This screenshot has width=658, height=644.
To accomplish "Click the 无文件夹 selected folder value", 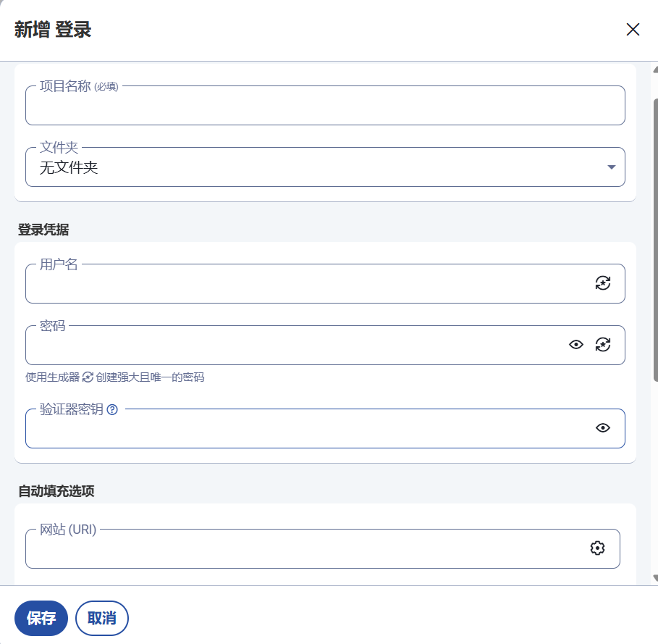I will pos(69,168).
